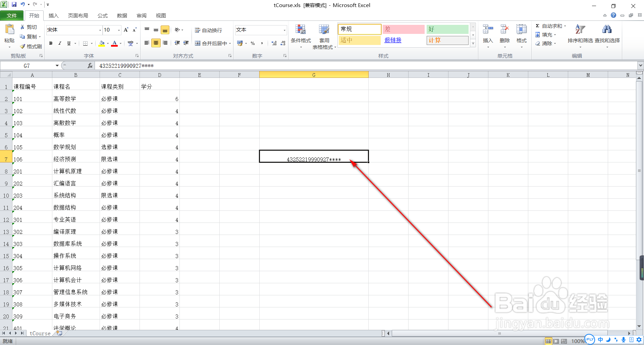
Task: Toggle Italic formatting
Action: (60, 43)
